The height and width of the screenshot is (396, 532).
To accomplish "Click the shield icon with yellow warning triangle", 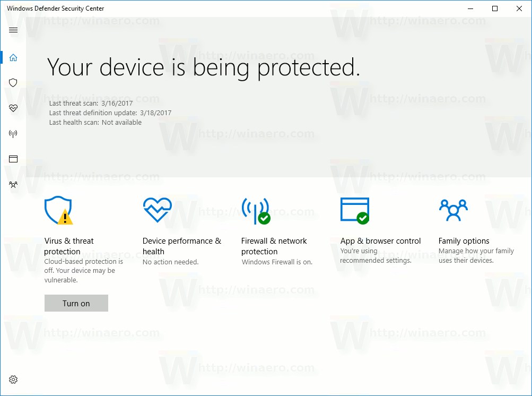I will point(58,210).
